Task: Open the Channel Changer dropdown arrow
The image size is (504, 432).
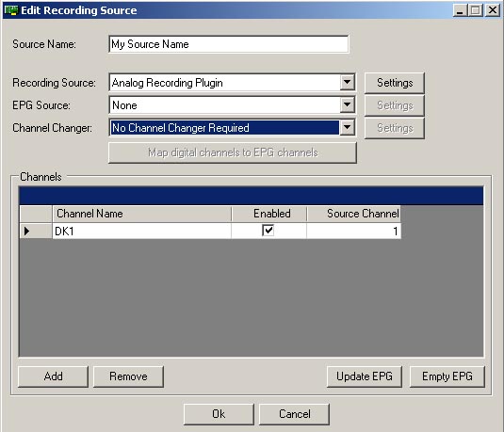Action: [x=347, y=127]
